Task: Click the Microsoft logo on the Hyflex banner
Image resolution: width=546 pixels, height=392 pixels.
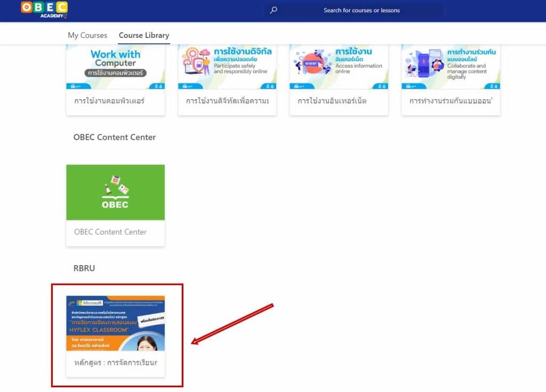Action: point(90,303)
